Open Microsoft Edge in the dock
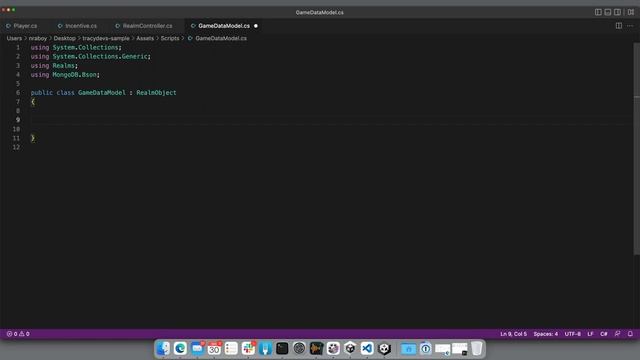Image resolution: width=640 pixels, height=360 pixels. click(x=180, y=349)
